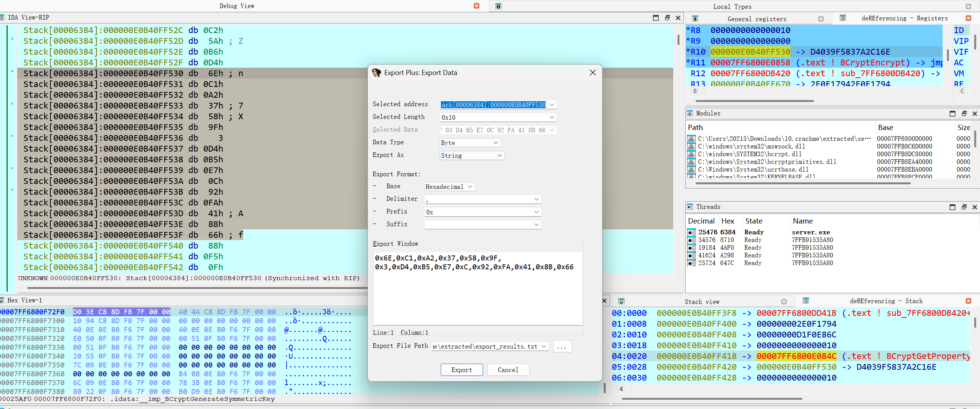Screen dimensions: 980x409
Task: Click the Modules panel horizontal scrollbar
Action: point(803,184)
